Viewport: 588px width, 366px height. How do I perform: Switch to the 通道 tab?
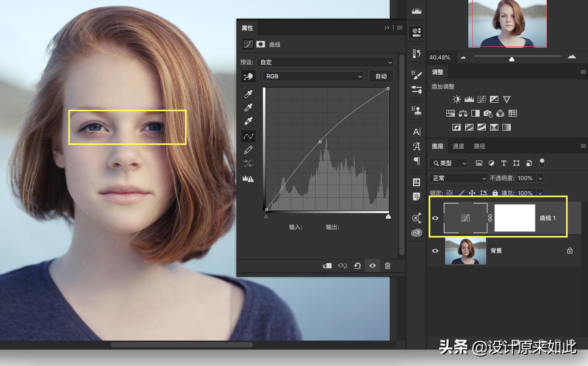click(458, 146)
